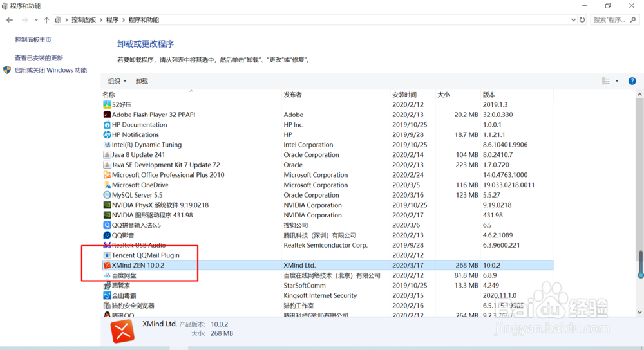Click the 2020/3/17 install date
Screen dimensions: 644x350
(x=408, y=266)
